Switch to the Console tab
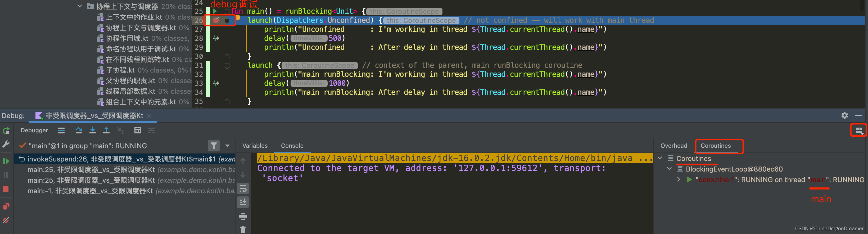This screenshot has width=868, height=234. 292,146
